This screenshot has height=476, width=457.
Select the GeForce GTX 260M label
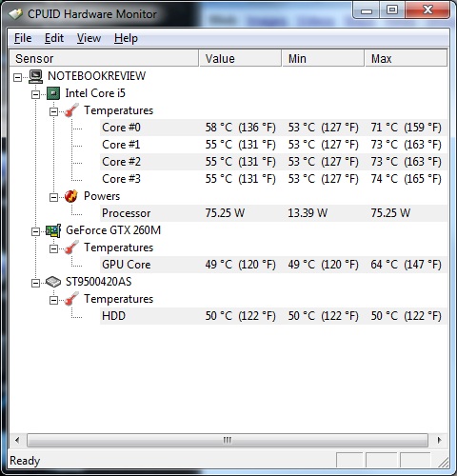click(113, 230)
